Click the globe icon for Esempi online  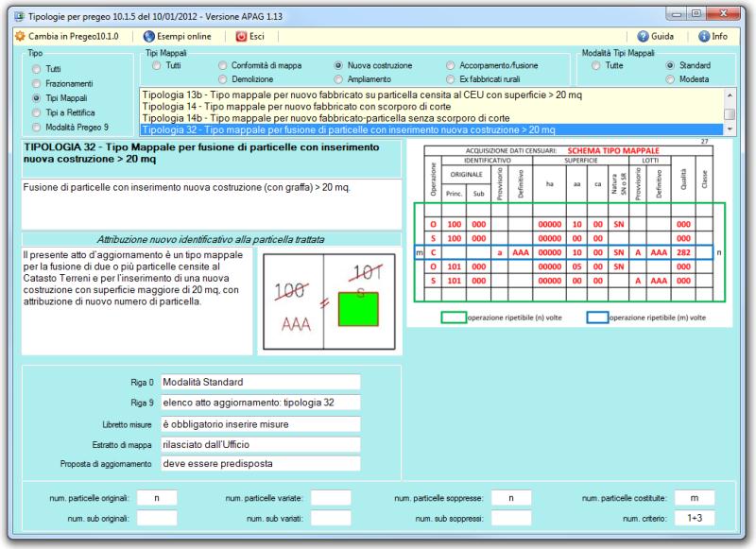tap(149, 36)
